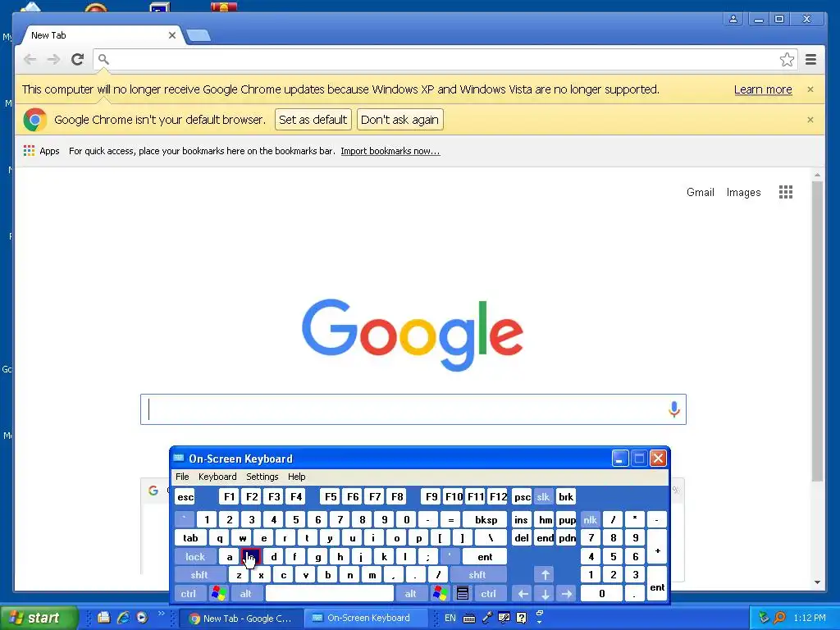The width and height of the screenshot is (840, 630).
Task: Open the Windows start menu
Action: [39, 618]
